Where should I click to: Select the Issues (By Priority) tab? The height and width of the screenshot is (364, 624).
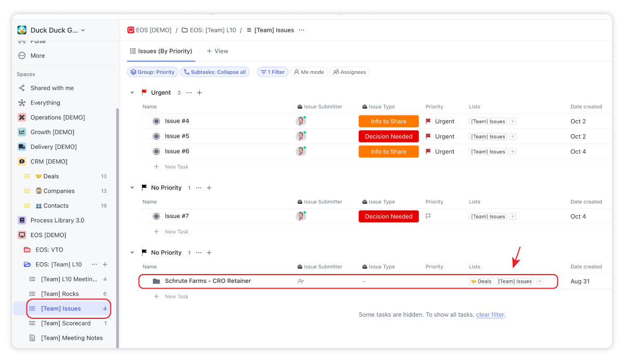coord(161,51)
